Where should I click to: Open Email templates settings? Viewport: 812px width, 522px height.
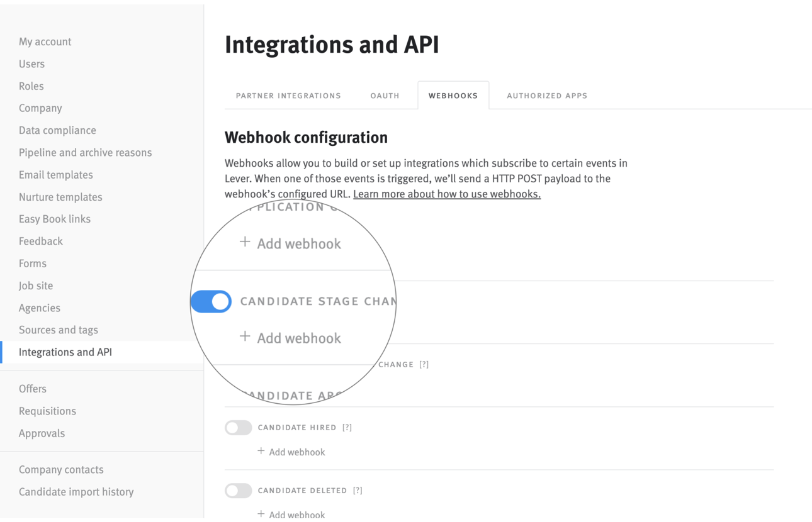click(x=55, y=175)
